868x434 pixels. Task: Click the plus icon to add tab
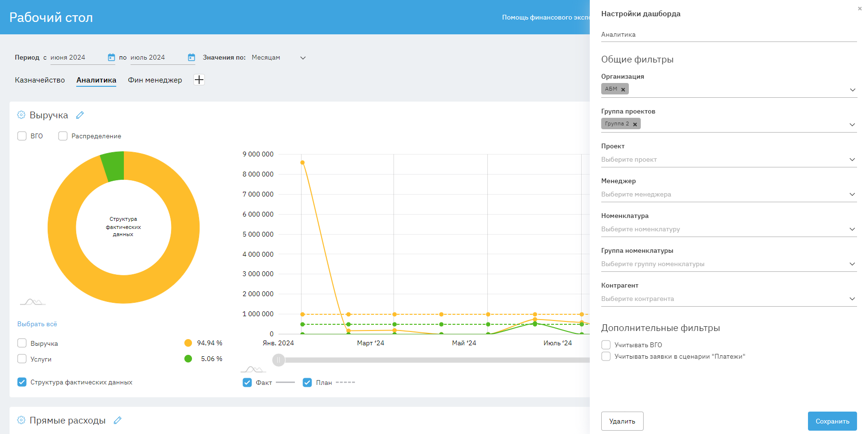point(199,80)
